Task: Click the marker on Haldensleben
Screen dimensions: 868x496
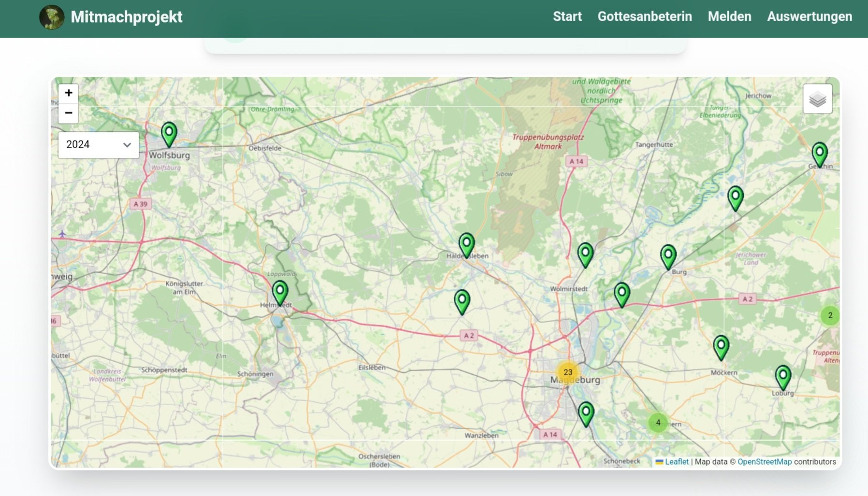Action: point(466,244)
